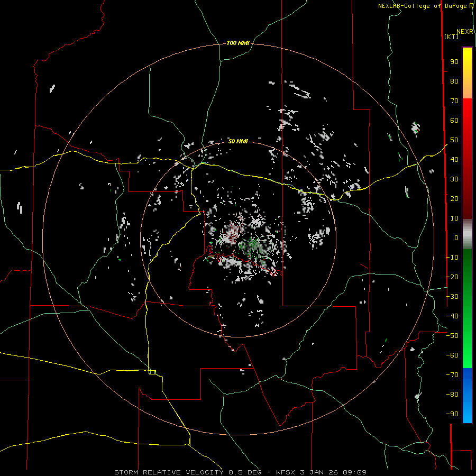476x476 pixels.
Task: Click the "3 JAN 26" date text
Action: 319,472
